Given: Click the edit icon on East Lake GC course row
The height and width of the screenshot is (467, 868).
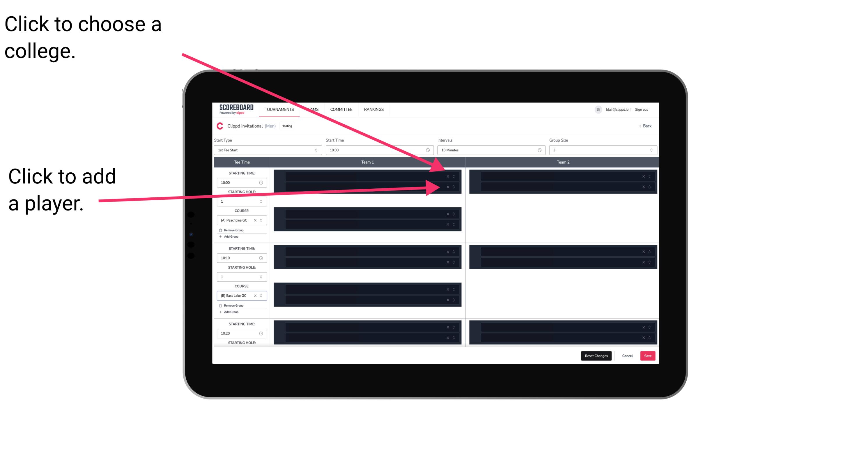Looking at the screenshot, I should (262, 296).
